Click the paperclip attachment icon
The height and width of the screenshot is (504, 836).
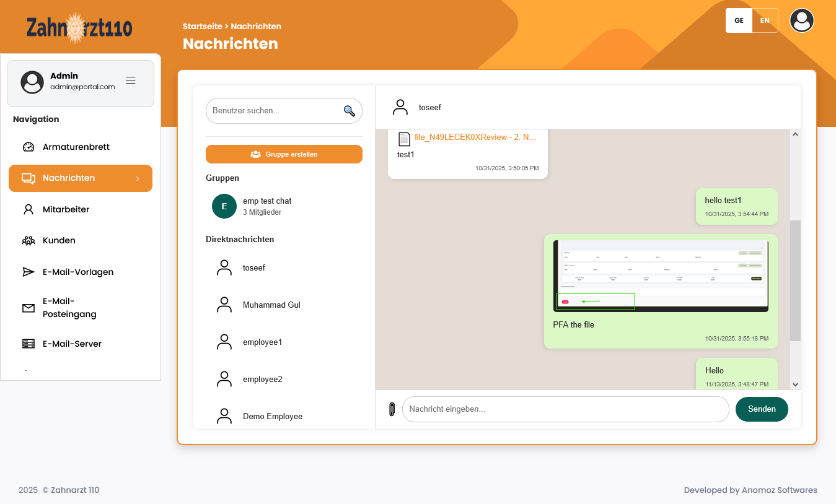pyautogui.click(x=392, y=409)
